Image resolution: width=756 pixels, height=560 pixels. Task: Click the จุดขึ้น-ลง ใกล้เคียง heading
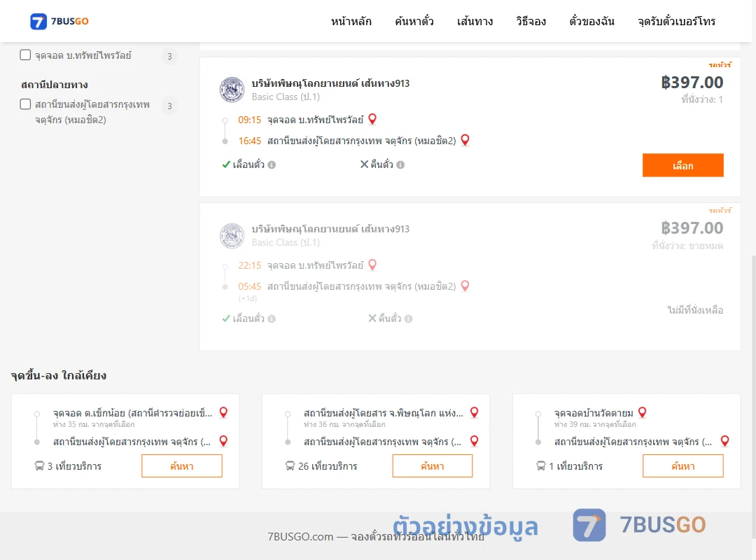[x=59, y=375]
